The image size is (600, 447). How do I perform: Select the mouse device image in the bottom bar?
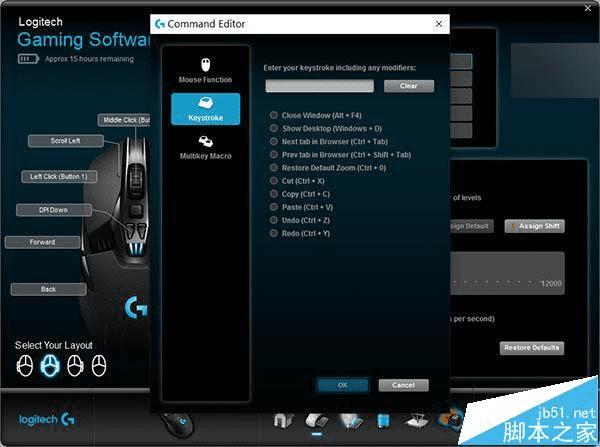point(177,424)
